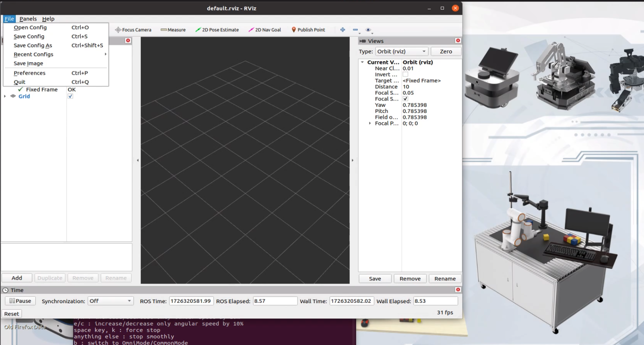Viewport: 644px width, 345px height.
Task: Click the ROS Time field
Action: [x=191, y=301]
